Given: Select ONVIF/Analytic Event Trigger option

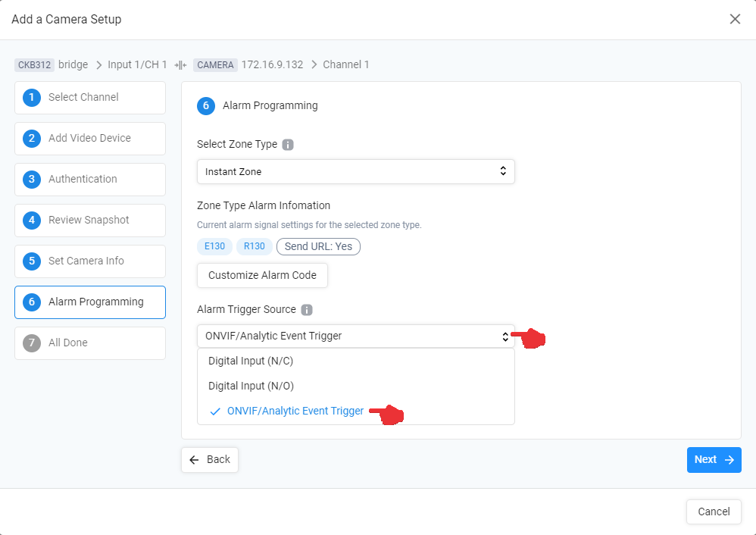Looking at the screenshot, I should point(356,411).
